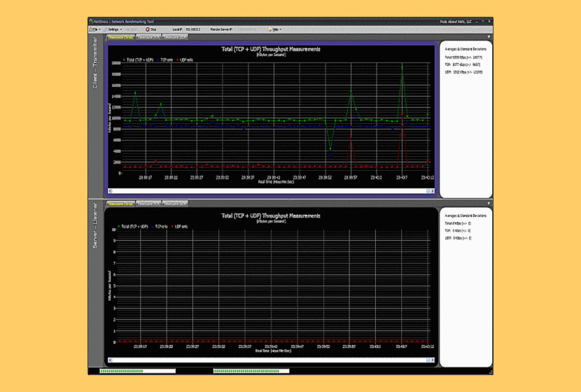Click the Help icon in the toolbar
Screen dimensions: 581x392
click(271, 29)
